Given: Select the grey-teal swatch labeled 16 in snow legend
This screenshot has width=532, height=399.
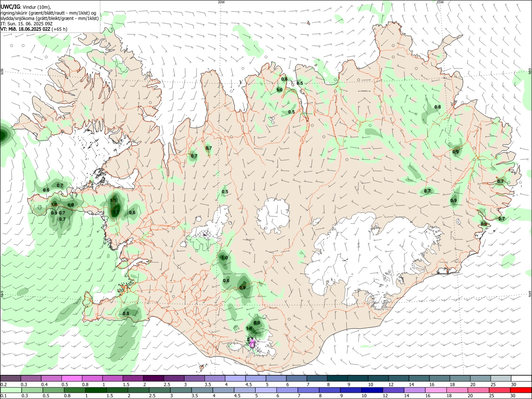Looking at the screenshot, I should [440, 379].
